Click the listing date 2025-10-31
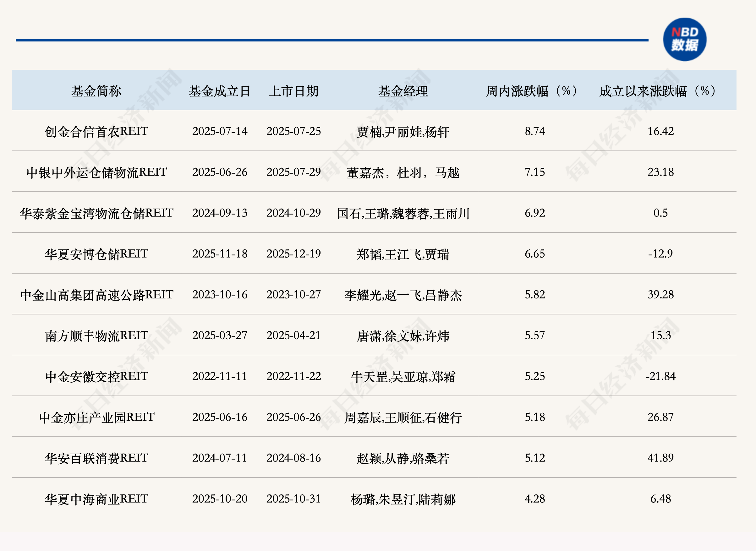756x551 pixels. click(293, 499)
